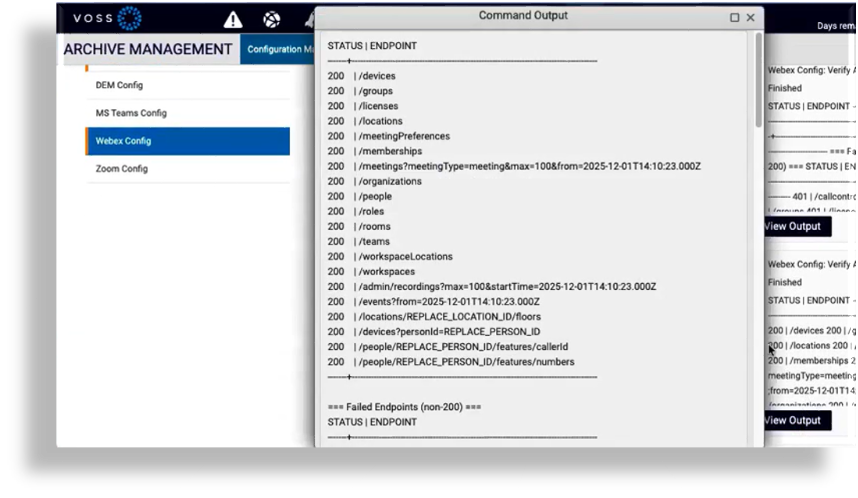Click the Failed Endpoints (non-200) heading
This screenshot has width=858, height=498.
(x=404, y=407)
